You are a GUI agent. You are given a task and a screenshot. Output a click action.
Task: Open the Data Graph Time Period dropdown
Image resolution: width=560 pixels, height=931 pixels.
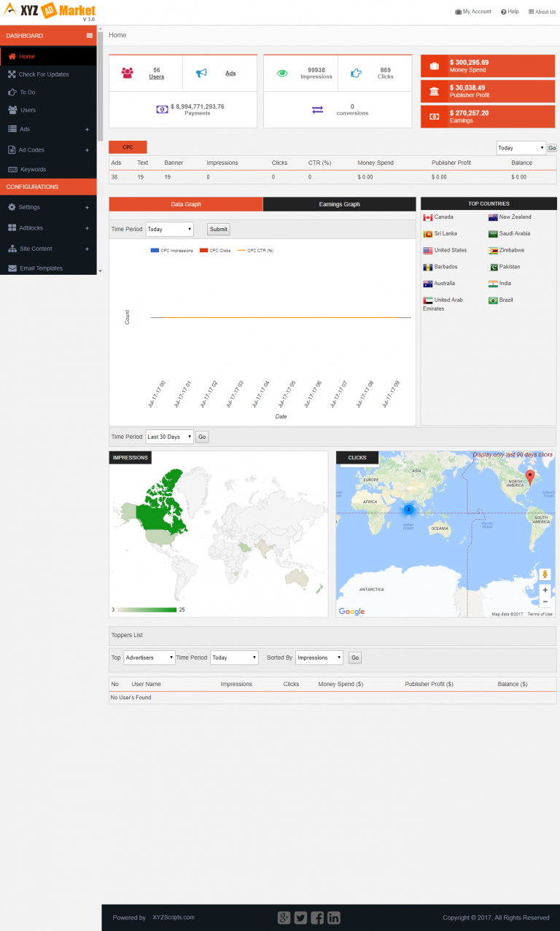pyautogui.click(x=169, y=229)
